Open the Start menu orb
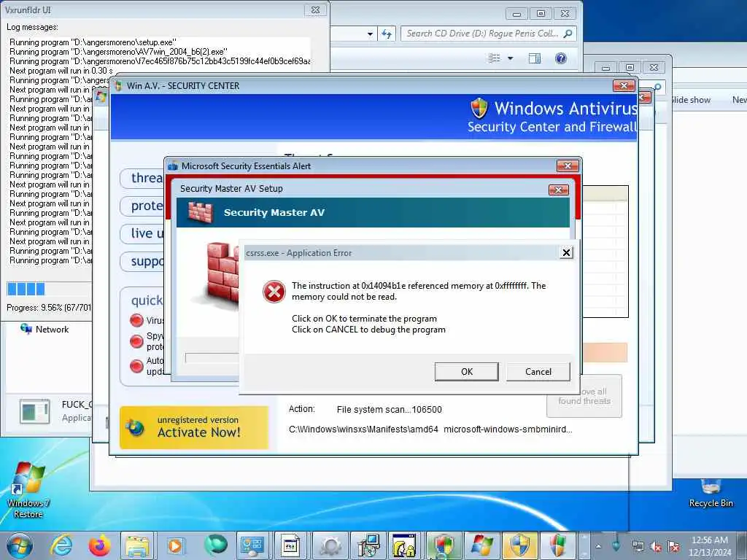The image size is (747, 560). tap(20, 546)
